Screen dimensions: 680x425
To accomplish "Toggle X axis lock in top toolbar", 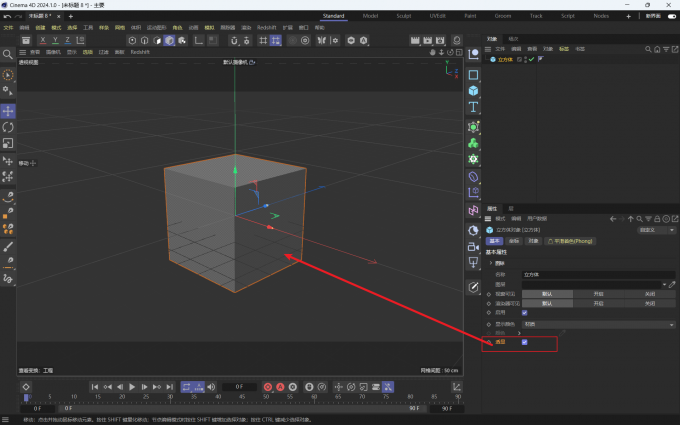I will 42,40.
